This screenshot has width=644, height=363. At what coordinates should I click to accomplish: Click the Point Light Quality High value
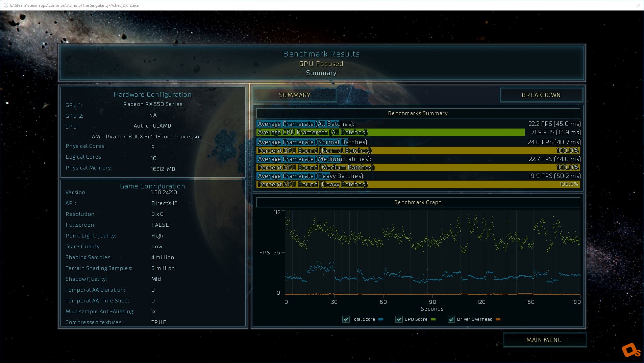(x=157, y=236)
